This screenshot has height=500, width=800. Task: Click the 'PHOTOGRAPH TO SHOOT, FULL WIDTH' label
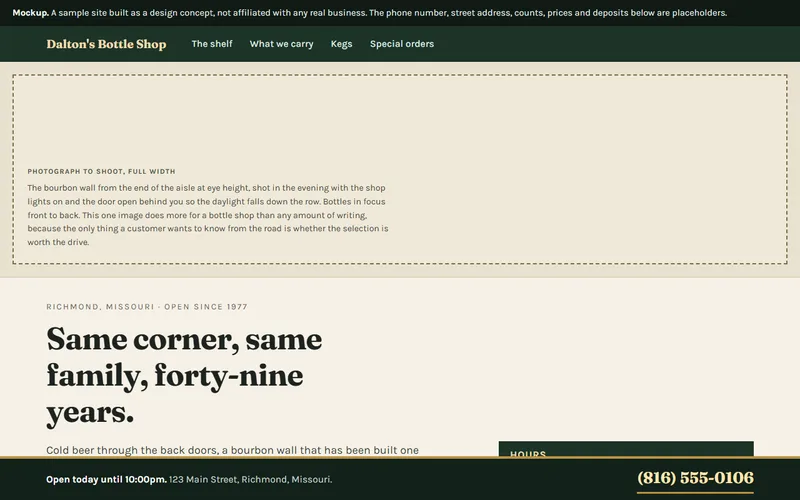pyautogui.click(x=102, y=171)
